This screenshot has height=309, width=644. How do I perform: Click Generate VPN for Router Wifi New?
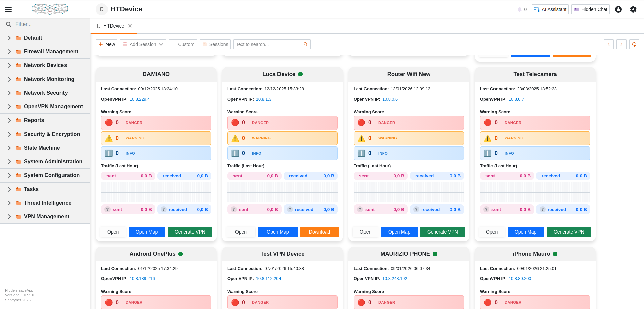pyautogui.click(x=442, y=232)
